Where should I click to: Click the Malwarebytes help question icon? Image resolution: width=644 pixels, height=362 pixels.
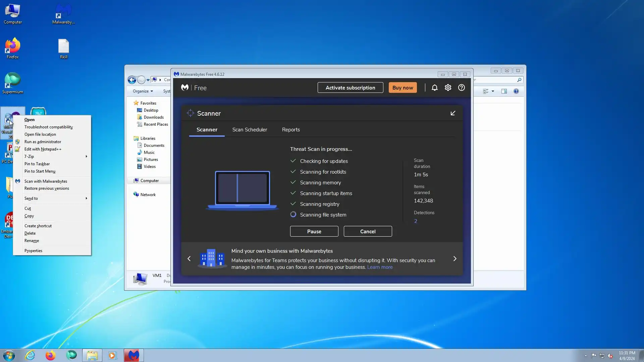[x=462, y=87]
